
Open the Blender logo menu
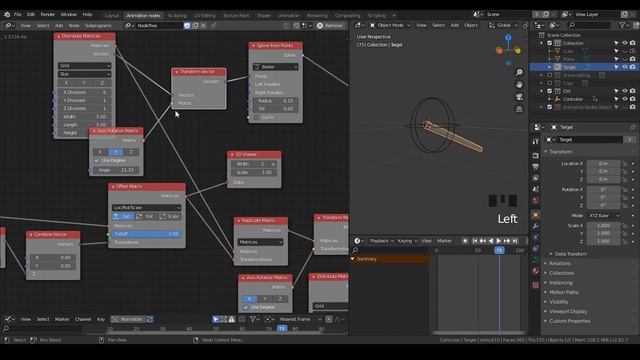pos(7,14)
